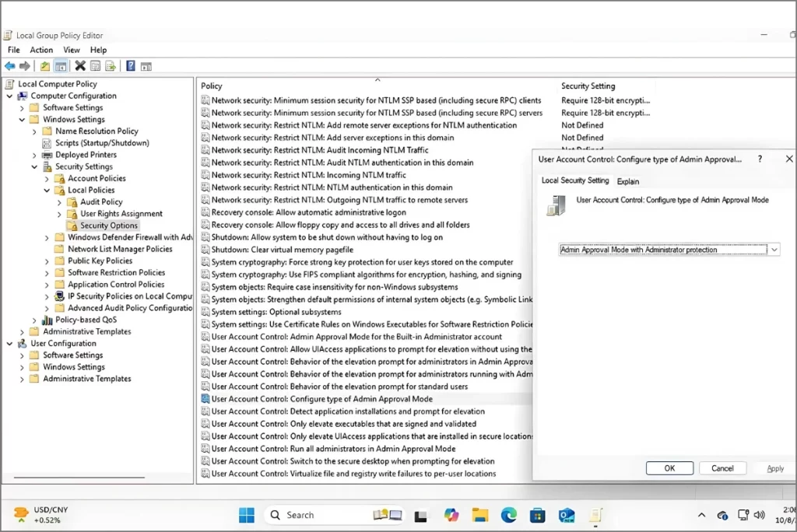
Task: Open the Action menu
Action: coord(41,50)
